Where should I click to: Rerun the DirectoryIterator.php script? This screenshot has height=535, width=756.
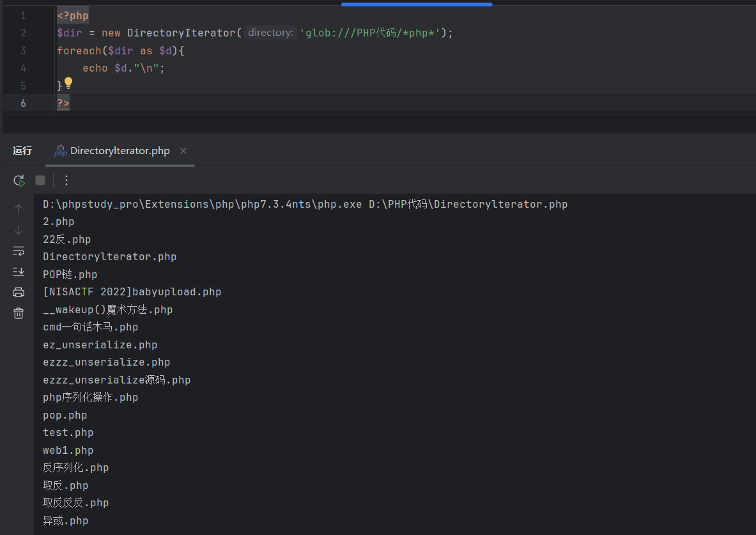click(19, 181)
